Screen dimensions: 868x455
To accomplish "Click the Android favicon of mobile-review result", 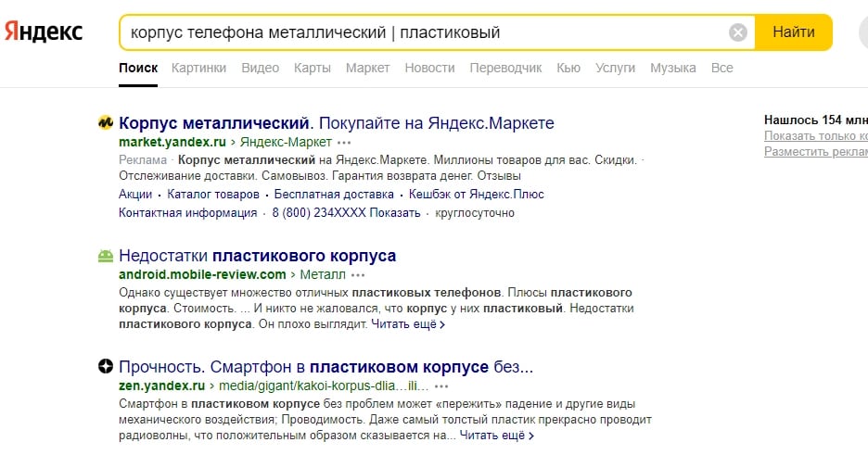I will pyautogui.click(x=105, y=256).
